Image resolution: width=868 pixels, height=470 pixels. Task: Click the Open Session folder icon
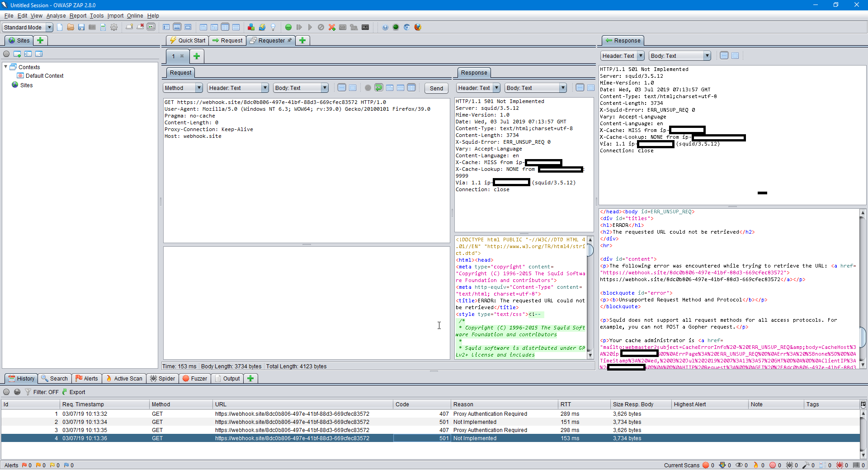coord(71,27)
